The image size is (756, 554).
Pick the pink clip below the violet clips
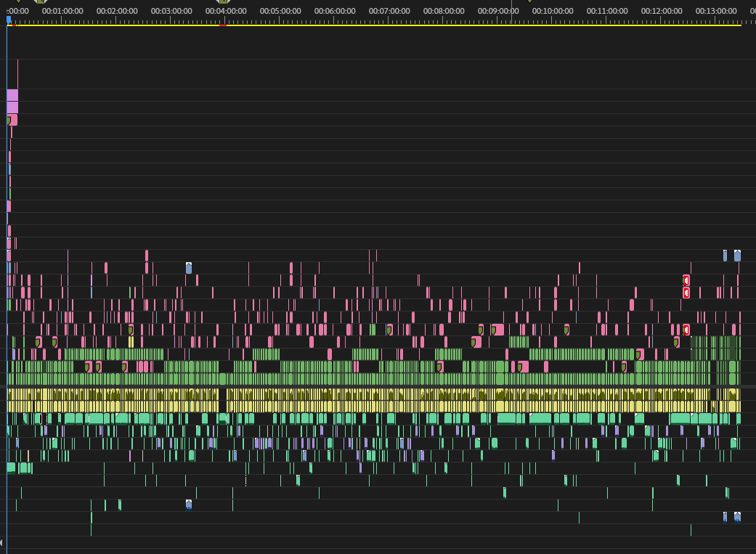13,120
